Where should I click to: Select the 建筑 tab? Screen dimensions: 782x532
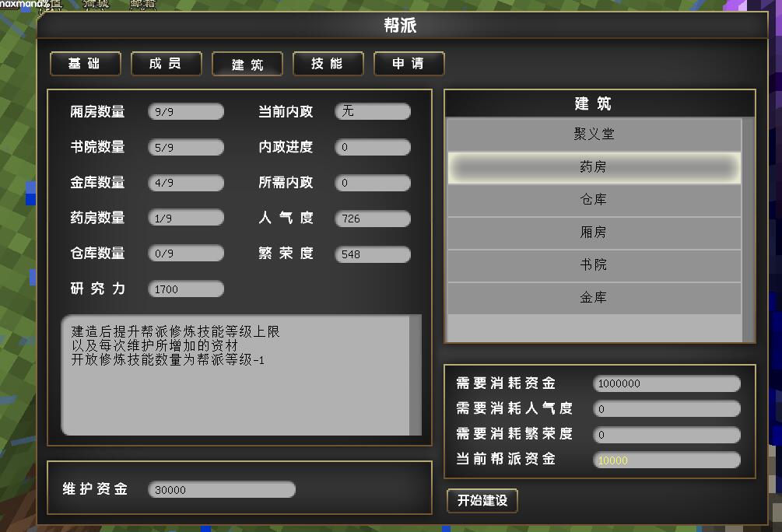pyautogui.click(x=247, y=64)
